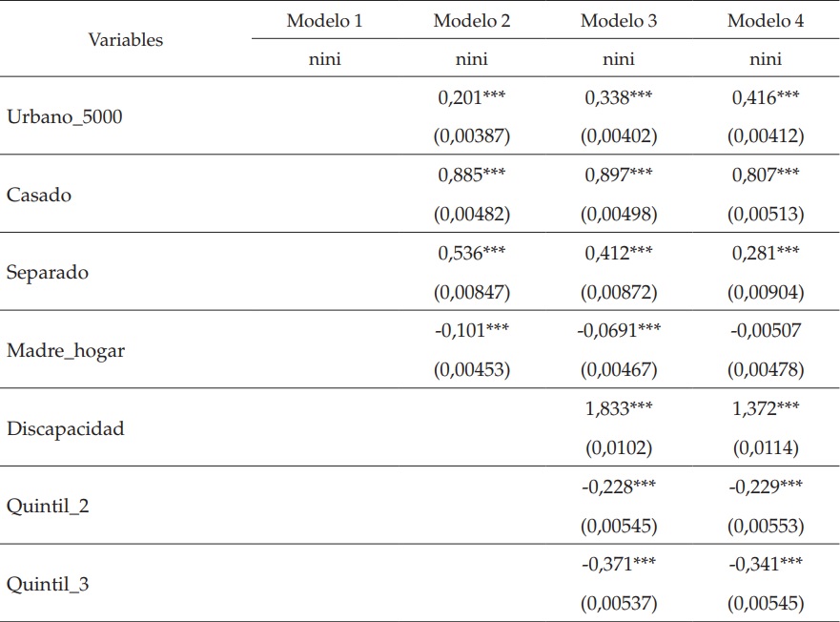
Task: Click the Modelo 4 column header
Action: [766, 21]
